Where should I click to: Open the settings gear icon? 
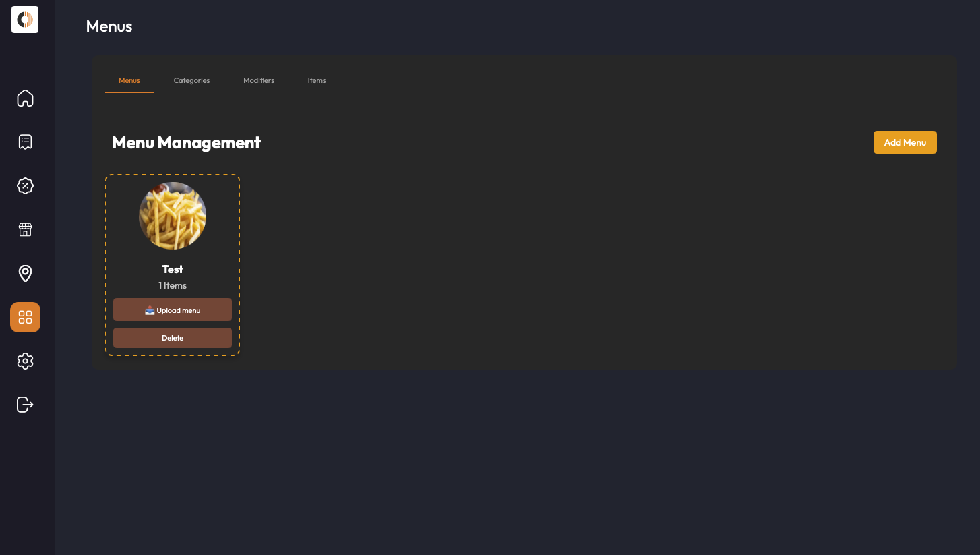click(25, 361)
